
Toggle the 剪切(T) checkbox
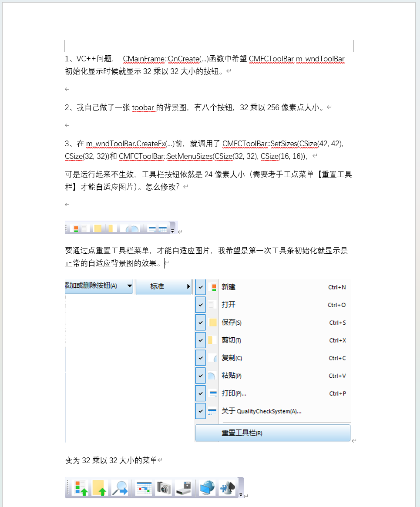click(201, 340)
